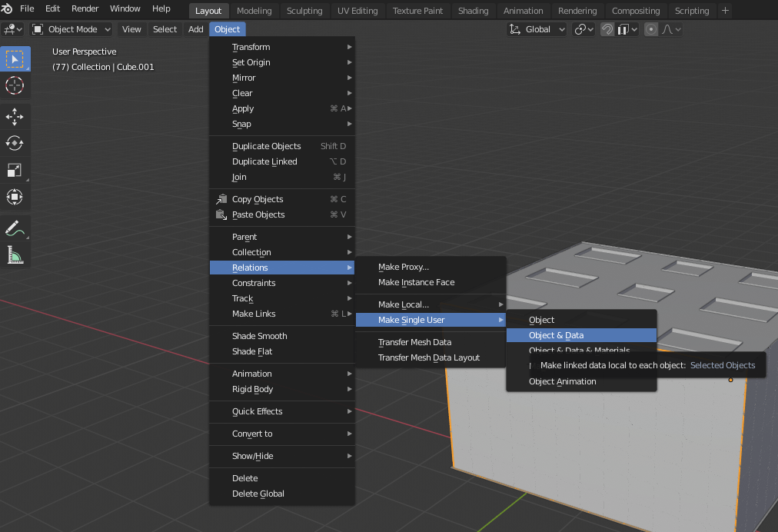Open the Object Mode dropdown
The width and height of the screenshot is (778, 532).
(x=71, y=28)
